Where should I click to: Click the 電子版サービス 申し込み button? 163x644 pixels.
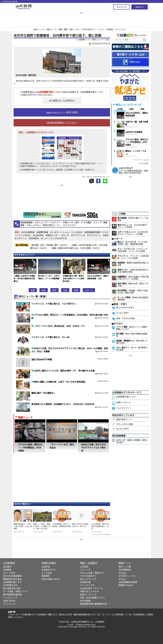131,55
